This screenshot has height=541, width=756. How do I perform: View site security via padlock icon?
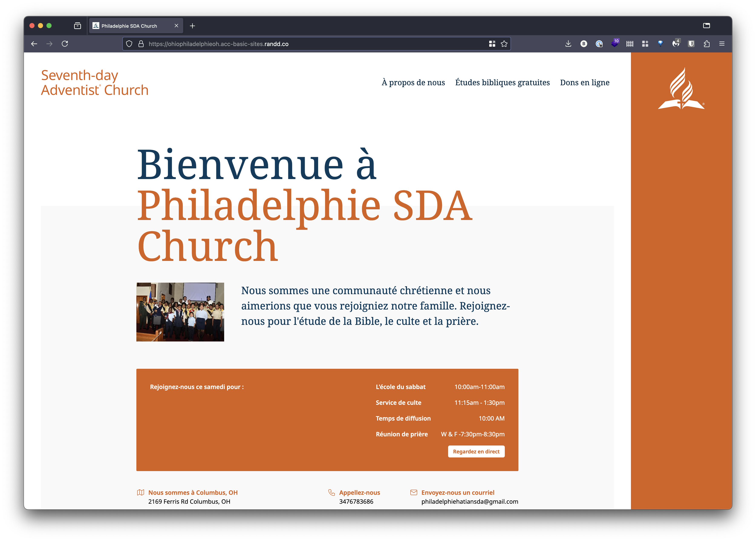(x=141, y=44)
